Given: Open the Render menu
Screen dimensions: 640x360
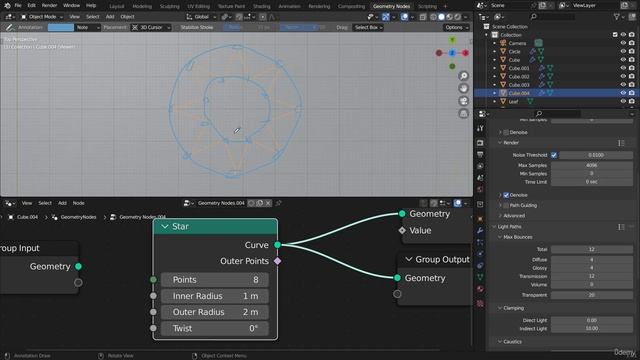Looking at the screenshot, I should [49, 6].
